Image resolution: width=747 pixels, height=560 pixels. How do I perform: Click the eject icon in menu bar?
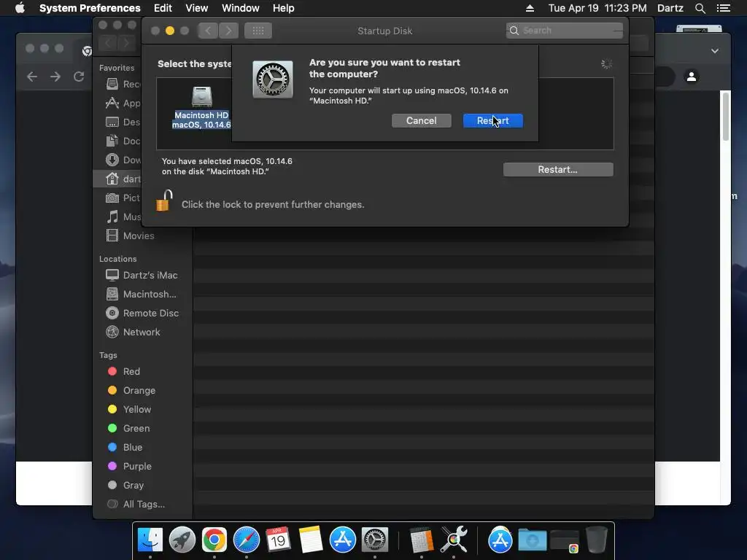pos(530,8)
